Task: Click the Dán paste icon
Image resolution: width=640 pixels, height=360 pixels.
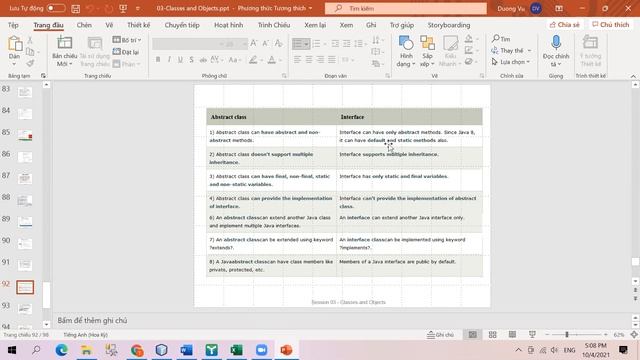Action: (x=15, y=44)
